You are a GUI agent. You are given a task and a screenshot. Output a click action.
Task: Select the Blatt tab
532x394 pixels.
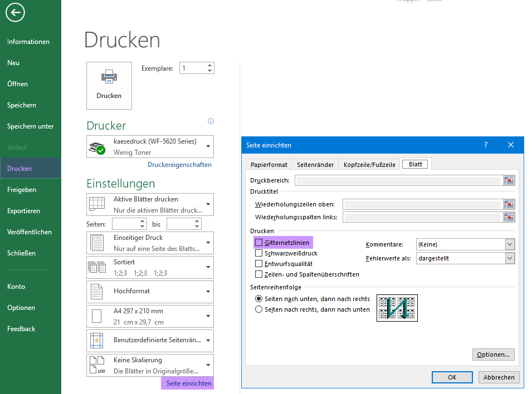tap(415, 164)
